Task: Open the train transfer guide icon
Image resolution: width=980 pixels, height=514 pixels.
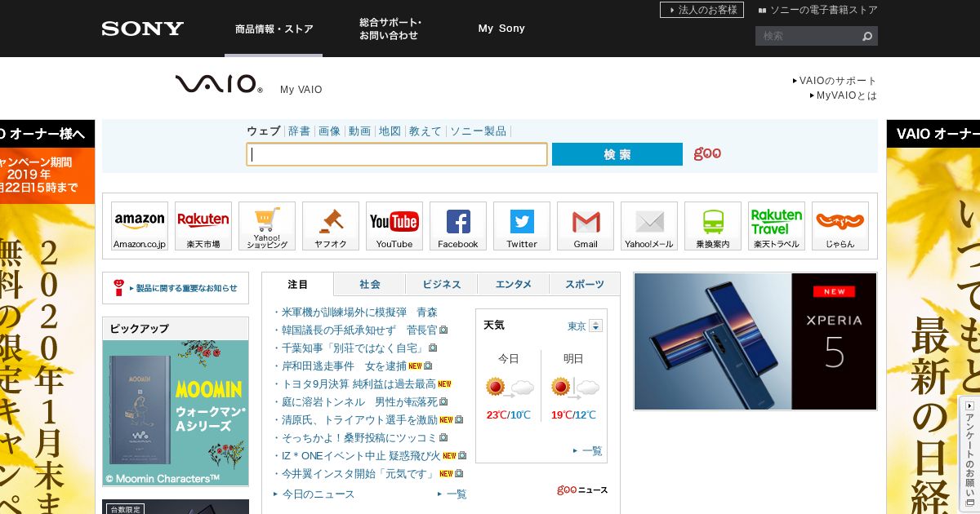Action: pyautogui.click(x=713, y=226)
